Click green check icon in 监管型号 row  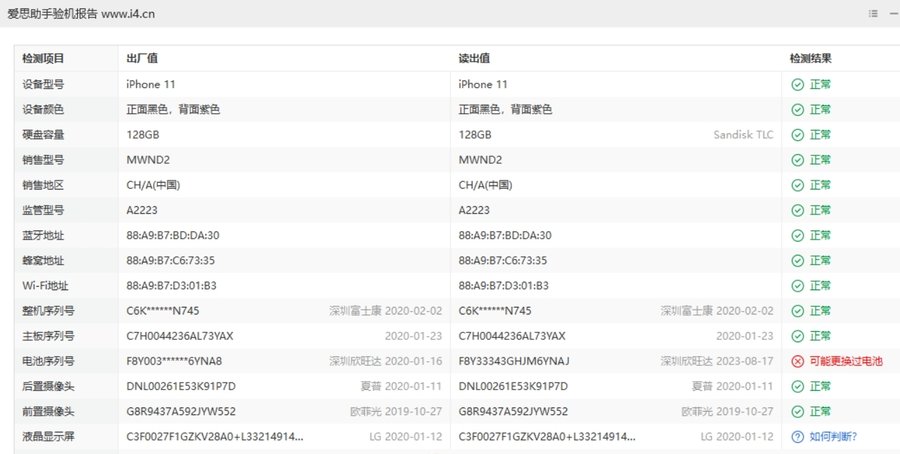[797, 210]
